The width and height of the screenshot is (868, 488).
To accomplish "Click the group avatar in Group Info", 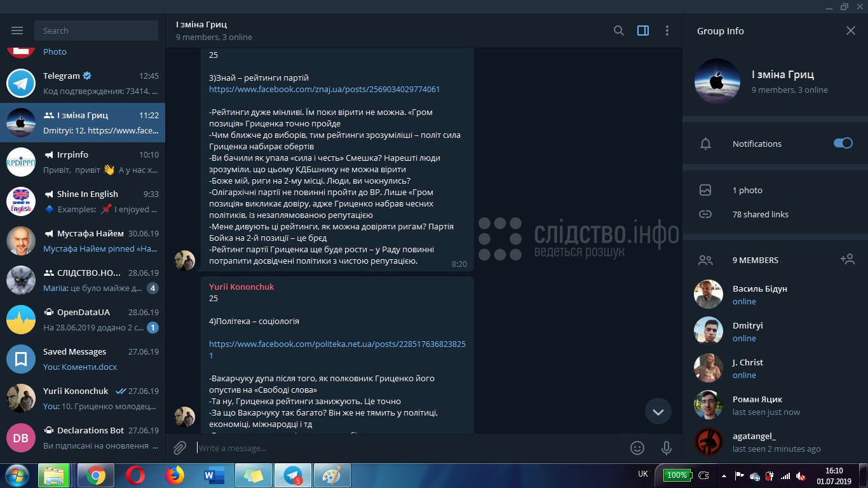I will point(717,81).
